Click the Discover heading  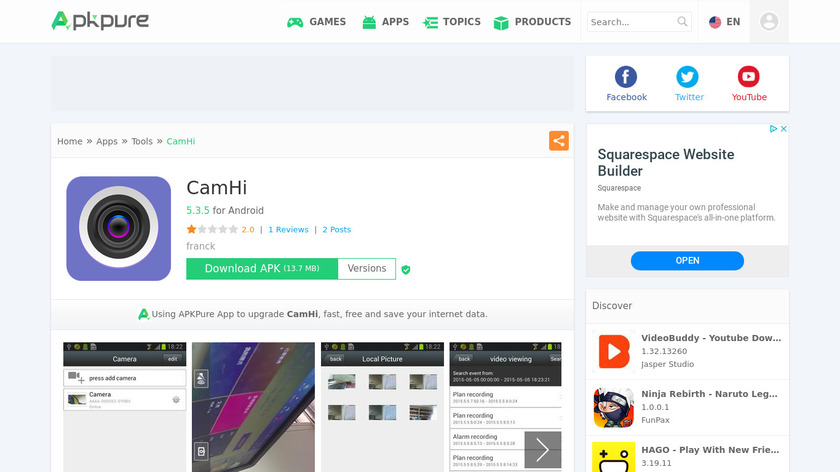point(612,305)
